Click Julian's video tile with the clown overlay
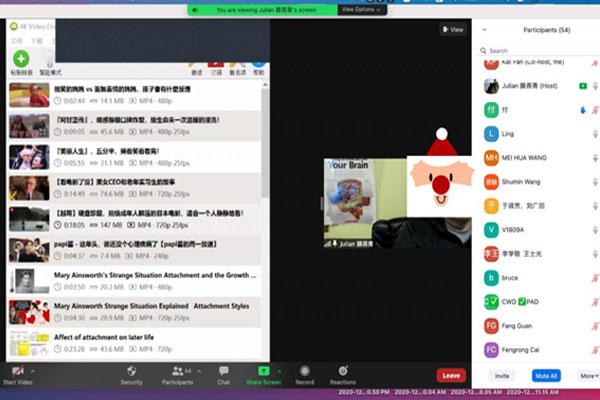Screen dimensions: 600x400 (398, 203)
